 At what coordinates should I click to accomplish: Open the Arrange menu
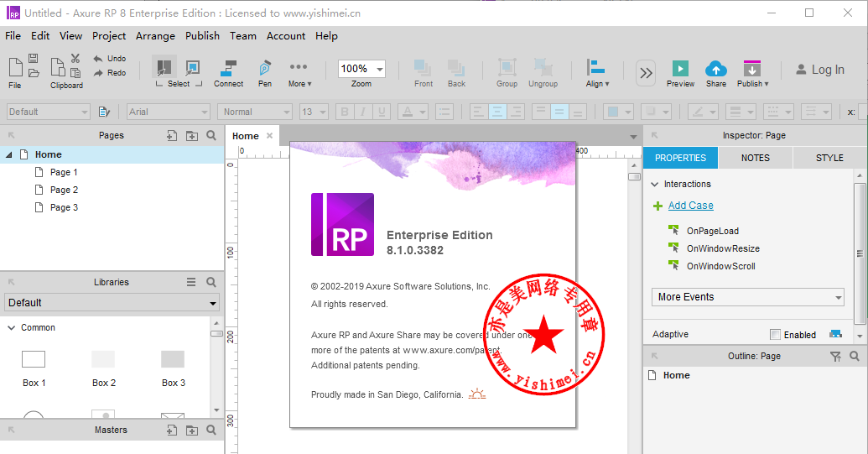[x=155, y=36]
